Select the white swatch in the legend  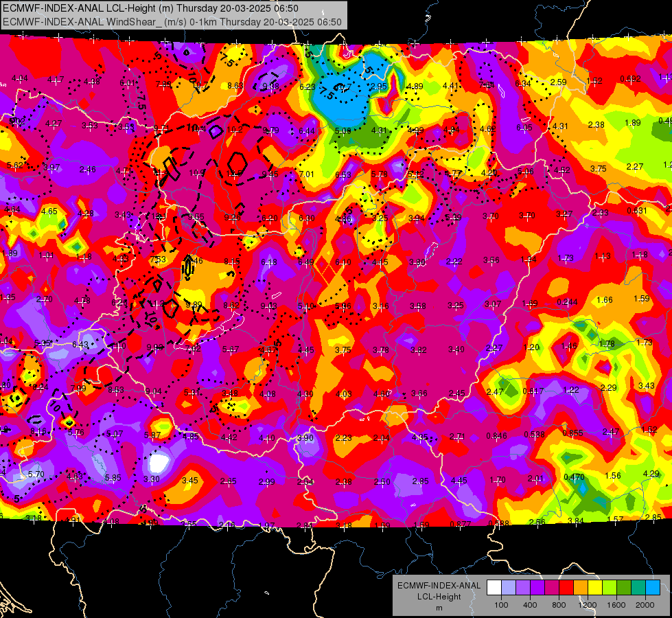tap(494, 588)
